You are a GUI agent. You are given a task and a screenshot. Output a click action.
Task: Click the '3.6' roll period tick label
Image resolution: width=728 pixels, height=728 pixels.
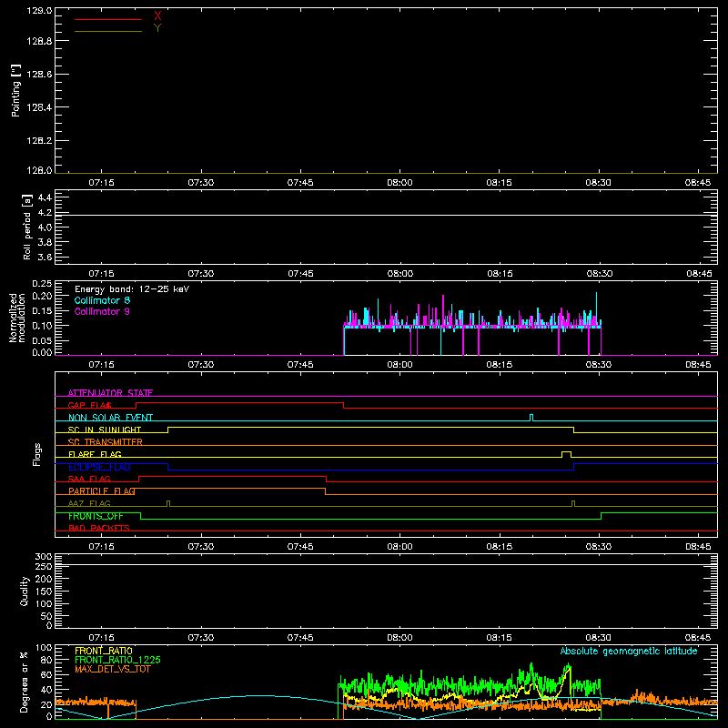[45, 258]
